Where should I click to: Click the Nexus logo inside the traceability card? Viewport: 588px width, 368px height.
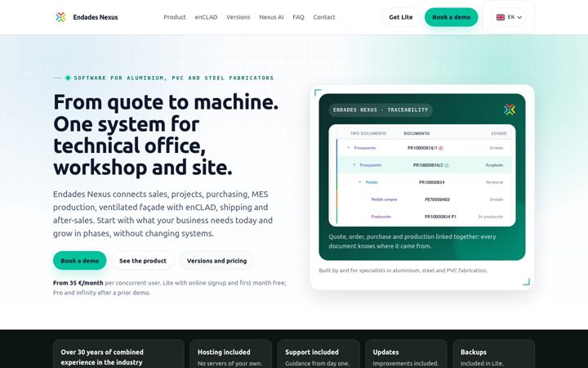pos(510,110)
